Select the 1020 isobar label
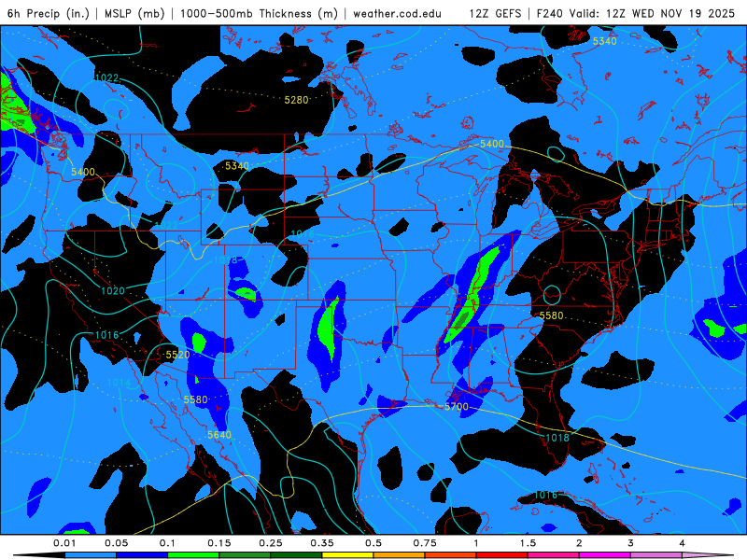Screen dimensions: 747x560 [113, 290]
